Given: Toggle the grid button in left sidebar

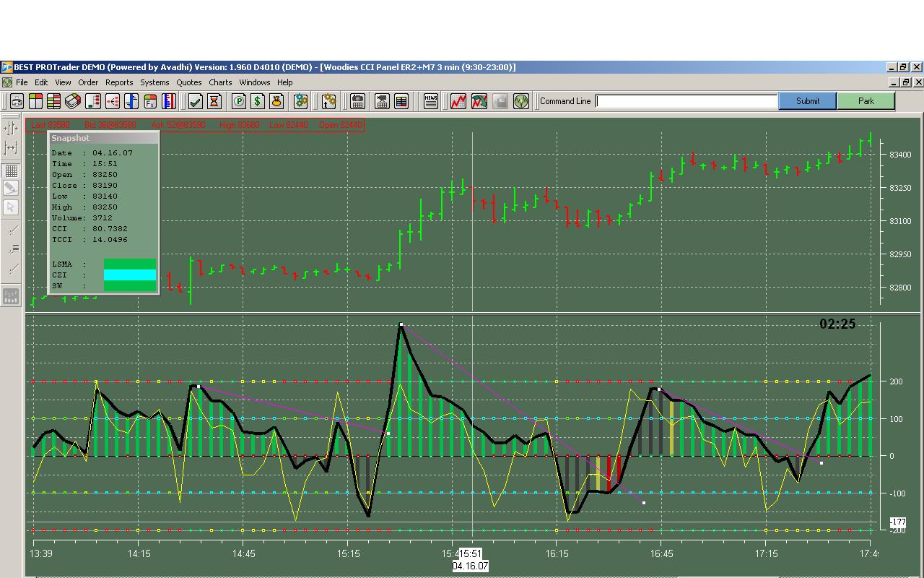Looking at the screenshot, I should tap(11, 171).
